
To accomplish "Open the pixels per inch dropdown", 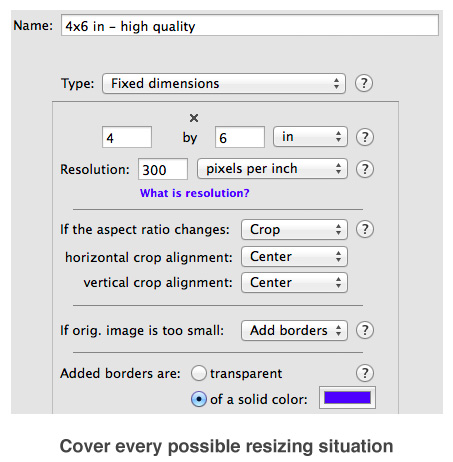I will [272, 169].
